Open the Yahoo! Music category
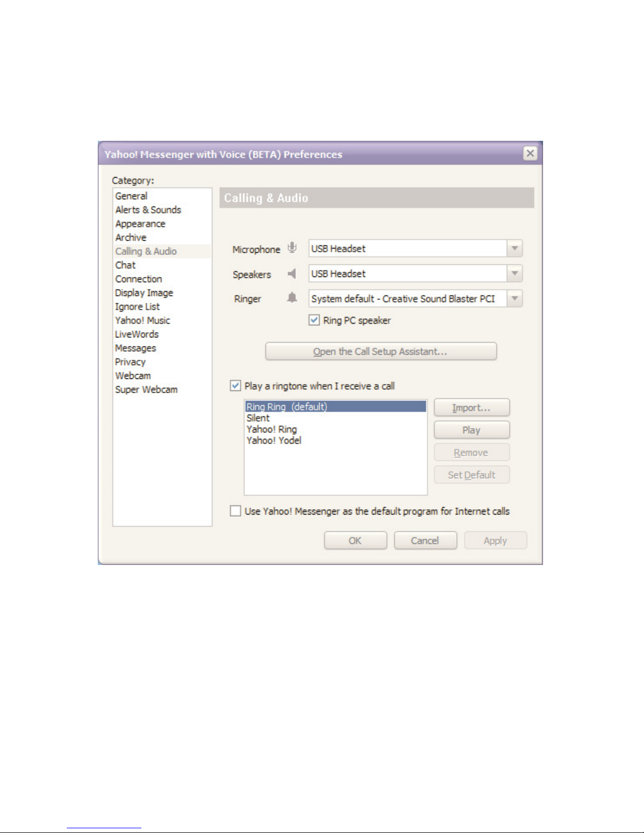The height and width of the screenshot is (833, 644). 162,320
